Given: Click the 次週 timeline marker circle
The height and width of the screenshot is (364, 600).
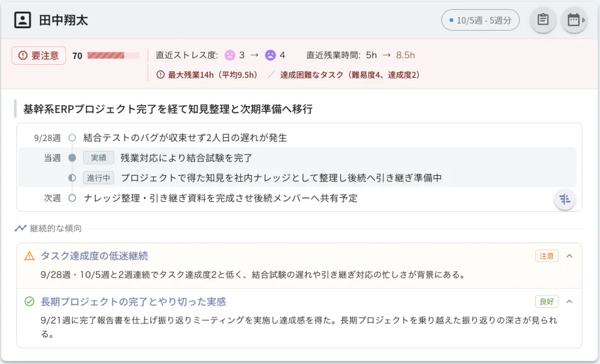Looking at the screenshot, I should point(72,198).
